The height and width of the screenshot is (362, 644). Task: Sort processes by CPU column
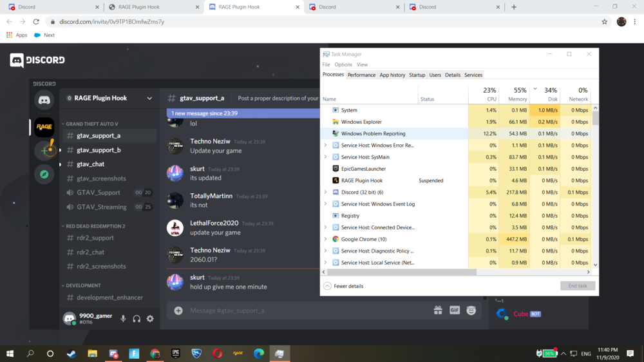(x=484, y=94)
